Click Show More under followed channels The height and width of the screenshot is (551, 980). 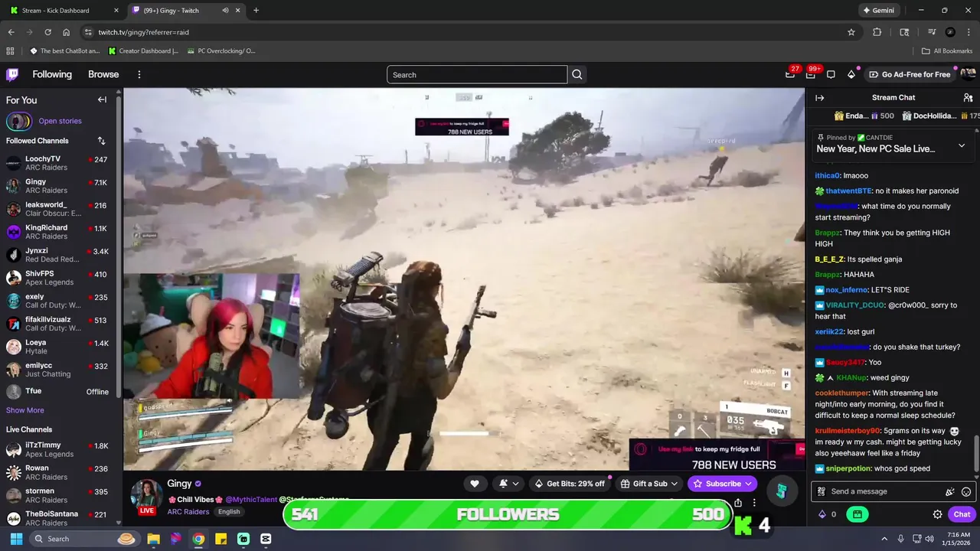point(25,410)
